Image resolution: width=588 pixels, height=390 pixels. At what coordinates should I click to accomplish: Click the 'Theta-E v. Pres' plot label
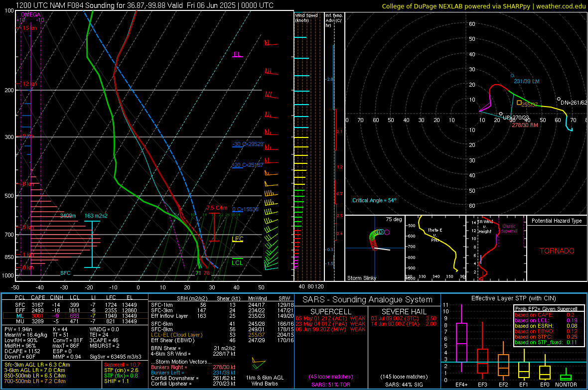click(x=435, y=235)
